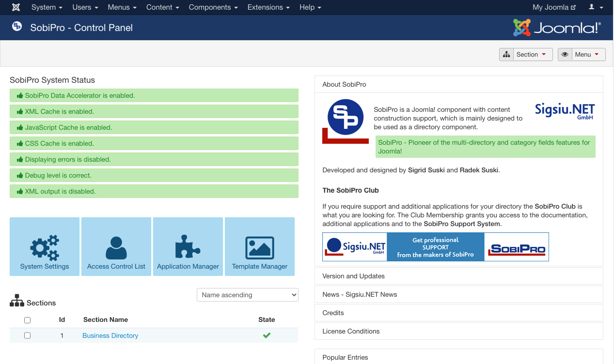Open the user account icon menu
Image resolution: width=614 pixels, height=364 pixels.
[596, 7]
